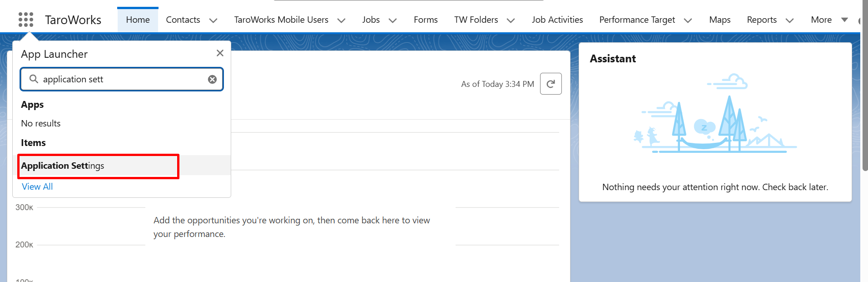This screenshot has width=868, height=282.
Task: Click the Apps 'No results' text
Action: click(x=40, y=123)
